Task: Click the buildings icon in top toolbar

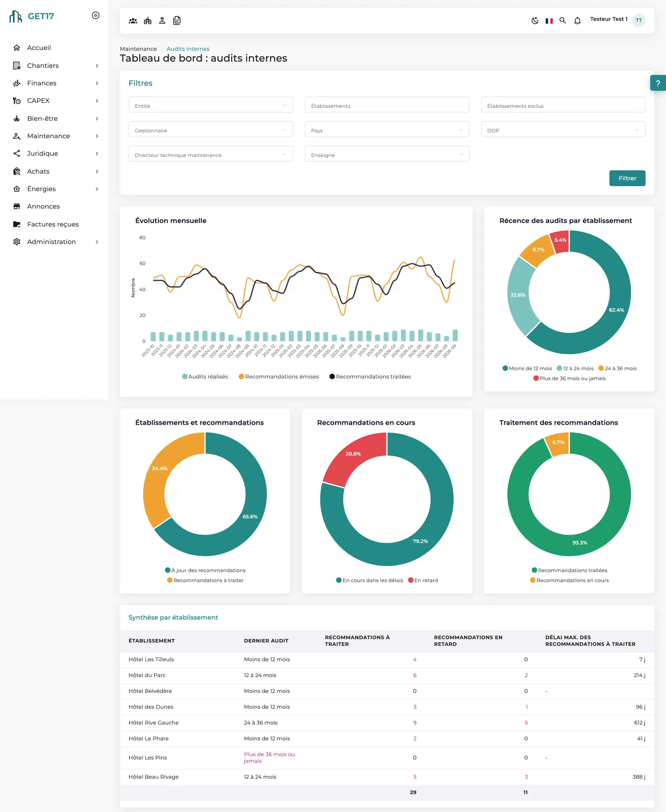Action: pyautogui.click(x=148, y=20)
